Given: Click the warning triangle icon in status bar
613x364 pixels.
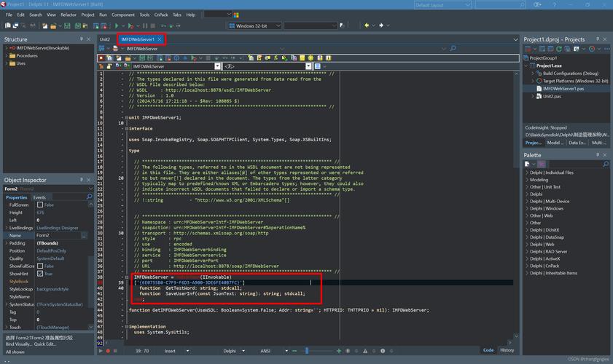Looking at the screenshot, I should [365, 351].
